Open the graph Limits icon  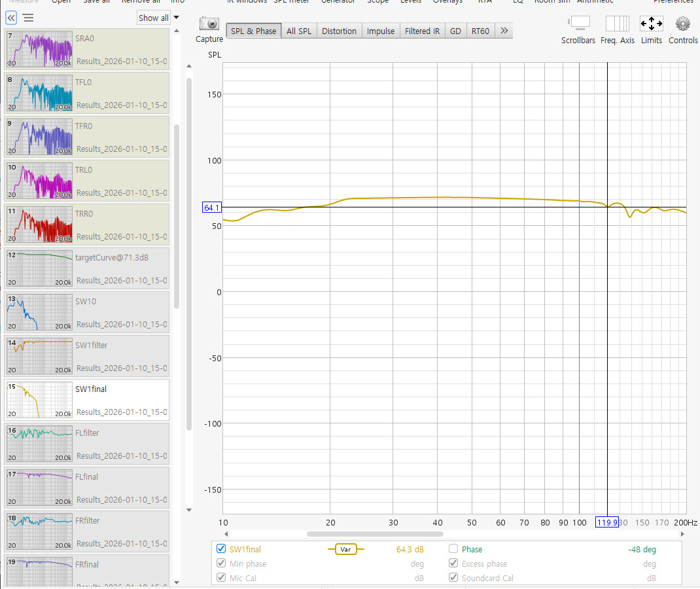click(x=651, y=24)
